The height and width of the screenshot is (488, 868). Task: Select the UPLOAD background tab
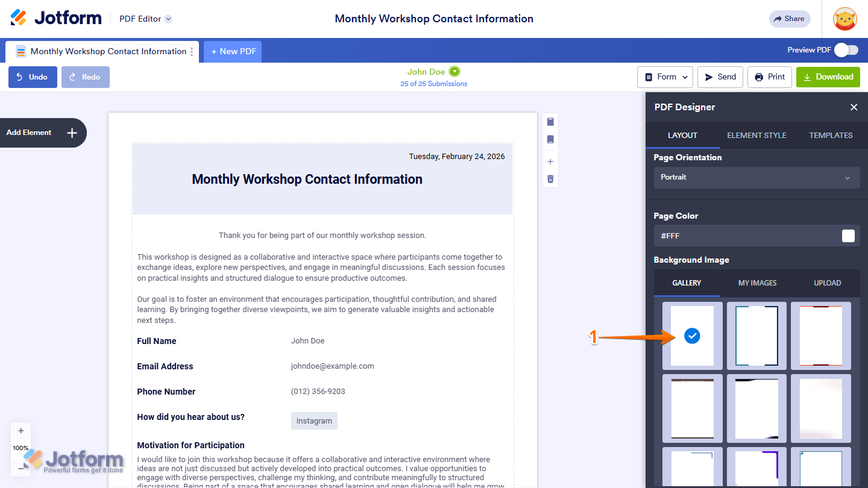827,283
